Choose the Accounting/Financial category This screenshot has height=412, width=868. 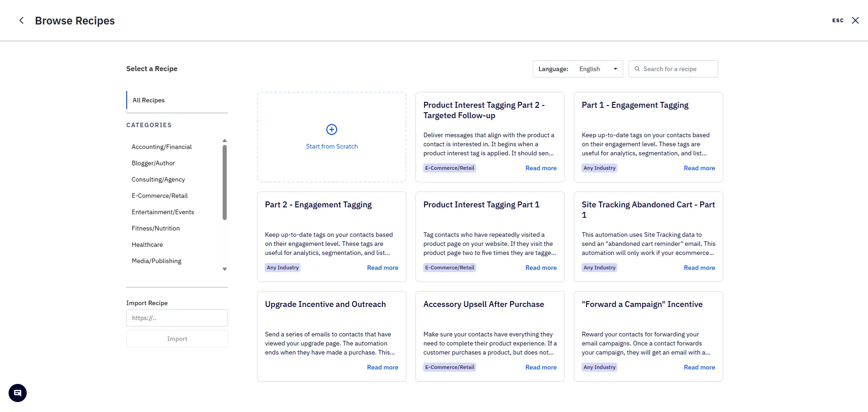(x=162, y=147)
